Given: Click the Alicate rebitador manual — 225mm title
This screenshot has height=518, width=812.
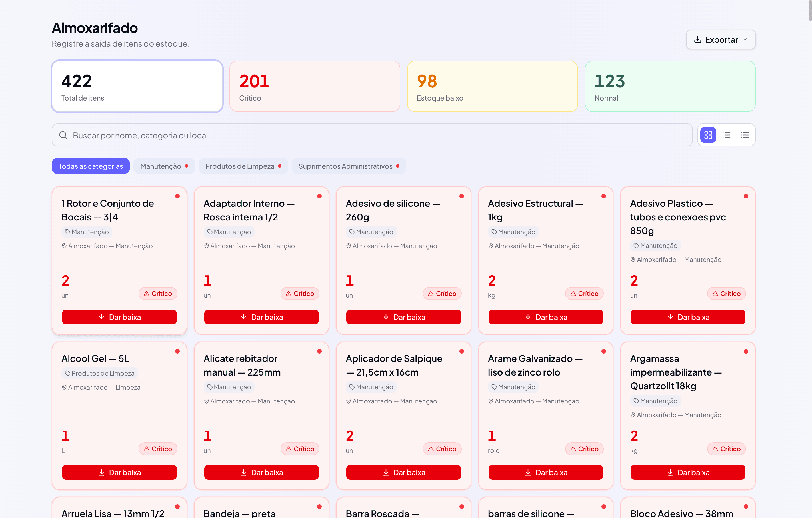Looking at the screenshot, I should (242, 365).
